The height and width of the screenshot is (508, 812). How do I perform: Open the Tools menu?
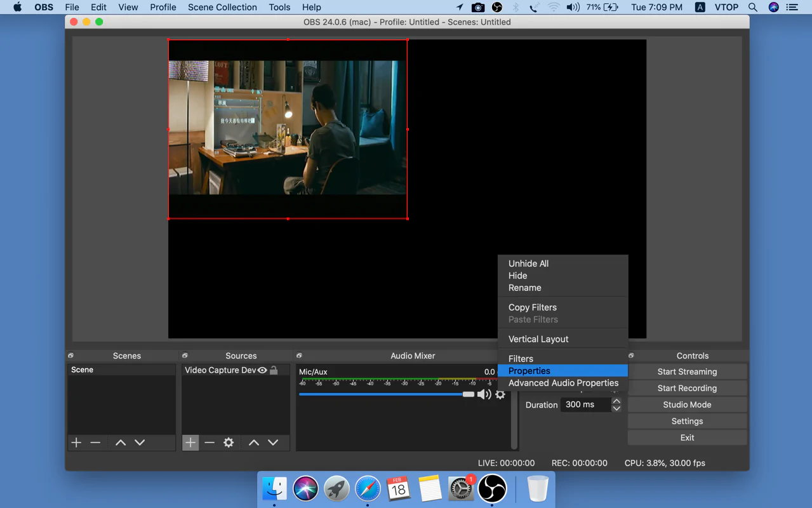pyautogui.click(x=279, y=7)
